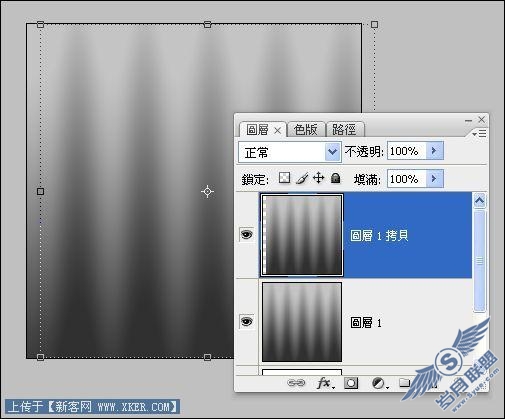Screen dimensions: 505x419
Task: Click the lock transparent pixels icon
Action: click(284, 178)
